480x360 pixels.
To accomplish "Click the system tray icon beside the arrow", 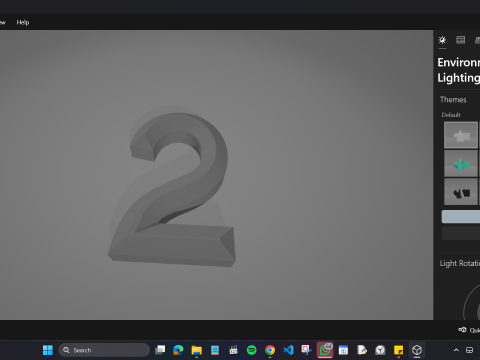I will click(469, 350).
